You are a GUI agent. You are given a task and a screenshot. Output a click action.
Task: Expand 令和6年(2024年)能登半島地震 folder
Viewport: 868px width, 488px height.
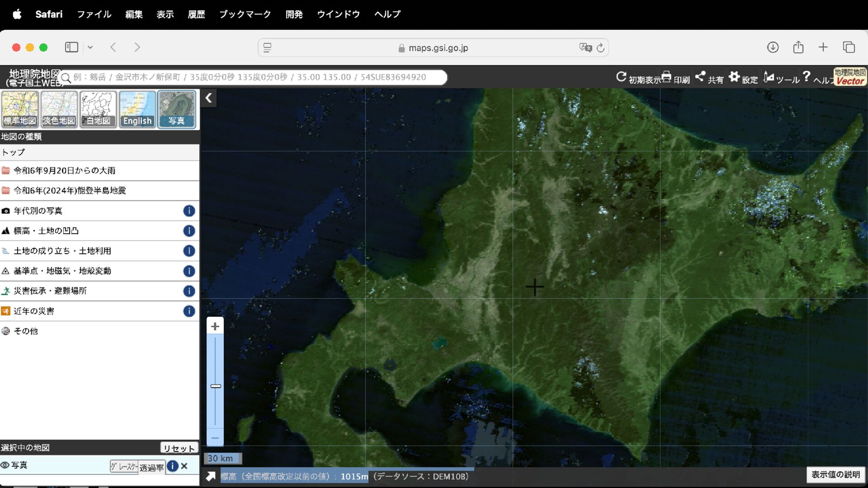pyautogui.click(x=70, y=191)
